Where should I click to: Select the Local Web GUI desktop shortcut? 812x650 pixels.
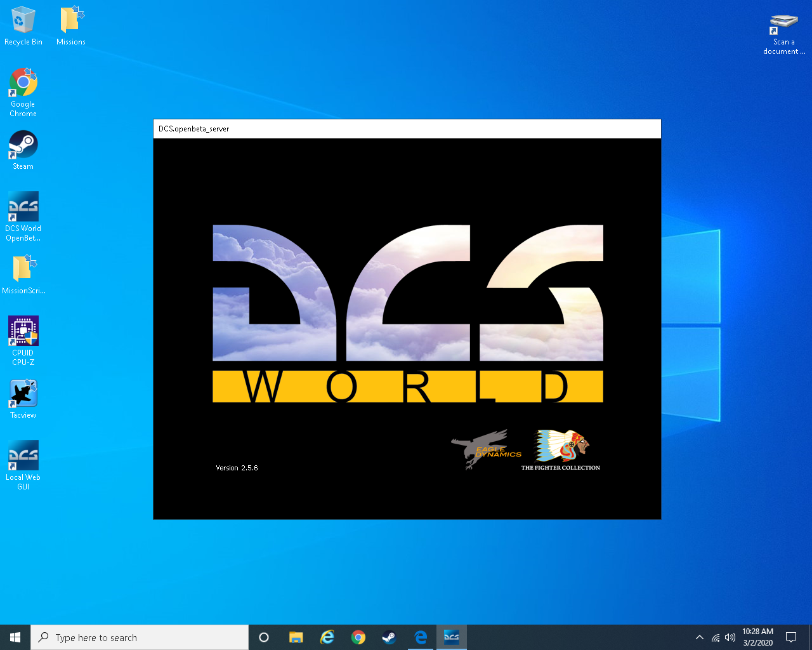click(23, 465)
